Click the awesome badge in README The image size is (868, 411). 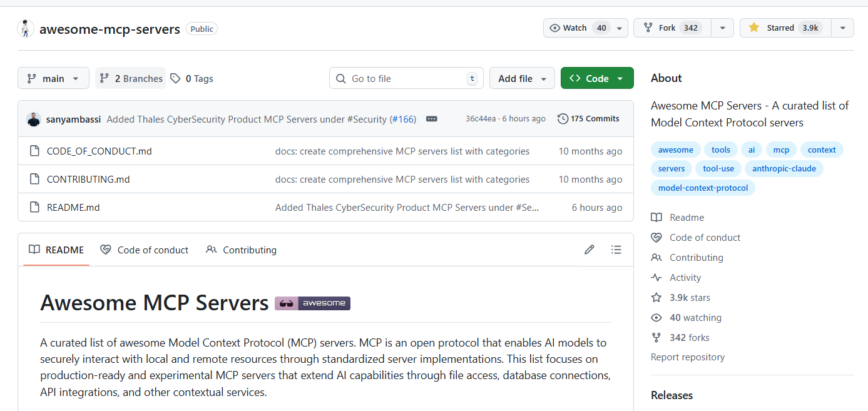point(312,303)
